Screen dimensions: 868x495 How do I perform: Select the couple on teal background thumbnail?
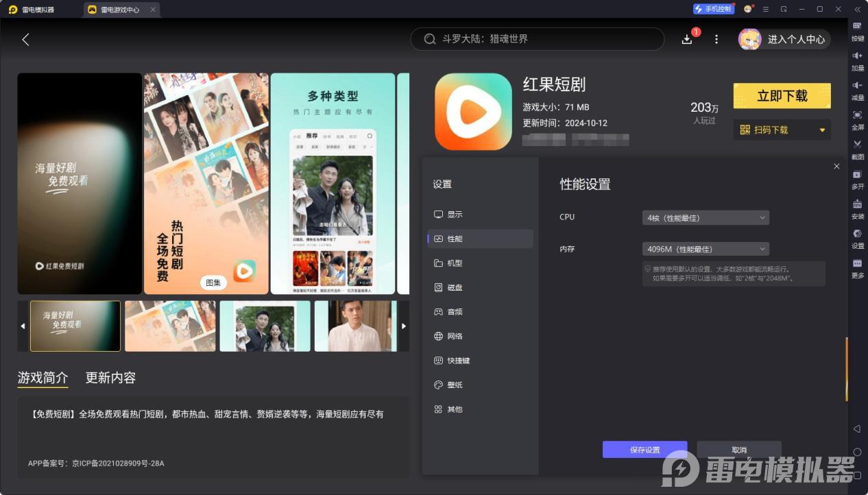click(265, 326)
